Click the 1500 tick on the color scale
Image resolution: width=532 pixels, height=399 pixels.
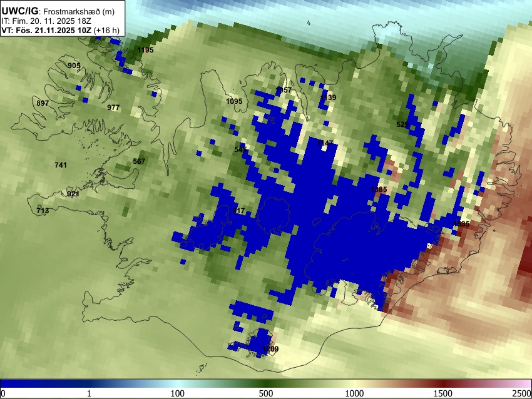444,393
